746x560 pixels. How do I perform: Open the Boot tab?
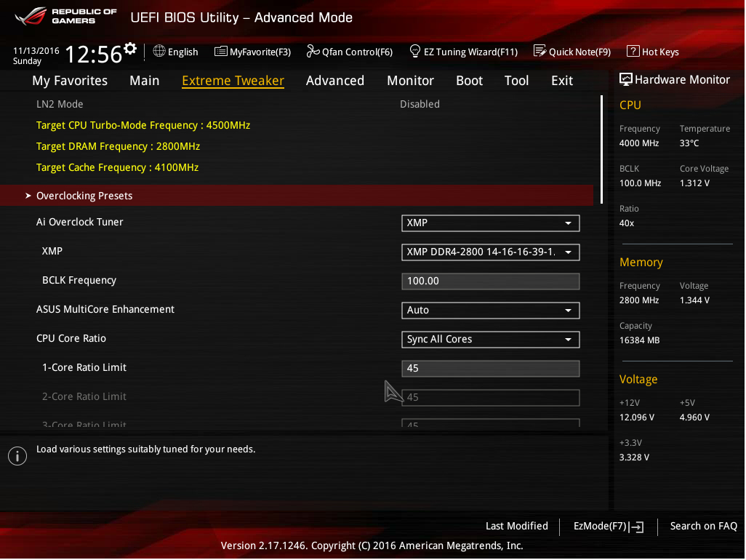point(469,81)
